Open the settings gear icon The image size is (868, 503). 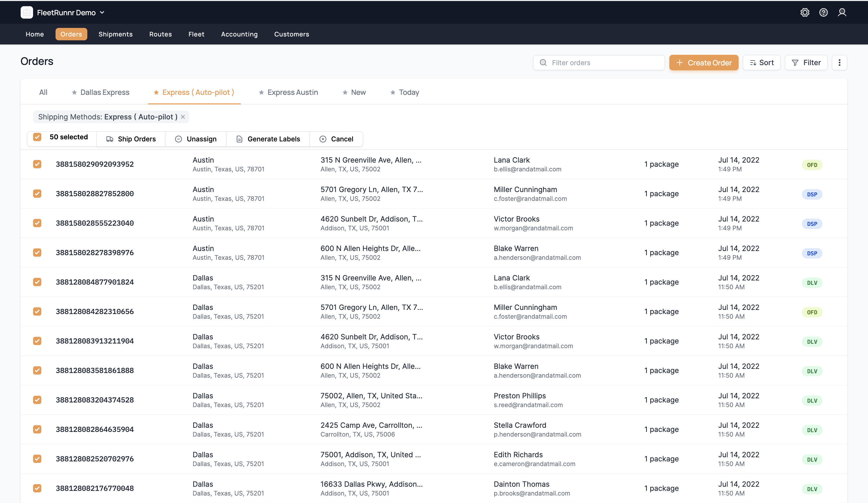(x=805, y=12)
